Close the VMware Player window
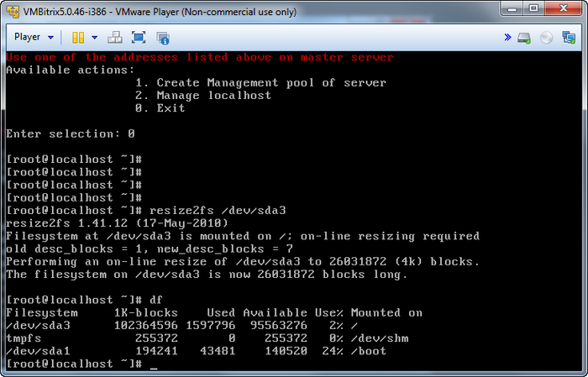Screen dimensions: 588x377 tap(564, 8)
